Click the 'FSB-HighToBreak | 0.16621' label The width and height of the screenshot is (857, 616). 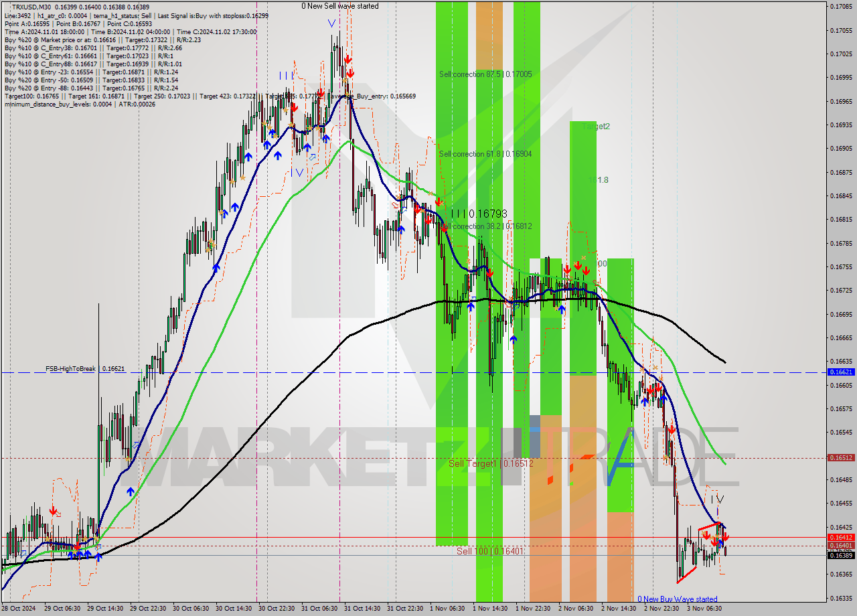pos(85,368)
